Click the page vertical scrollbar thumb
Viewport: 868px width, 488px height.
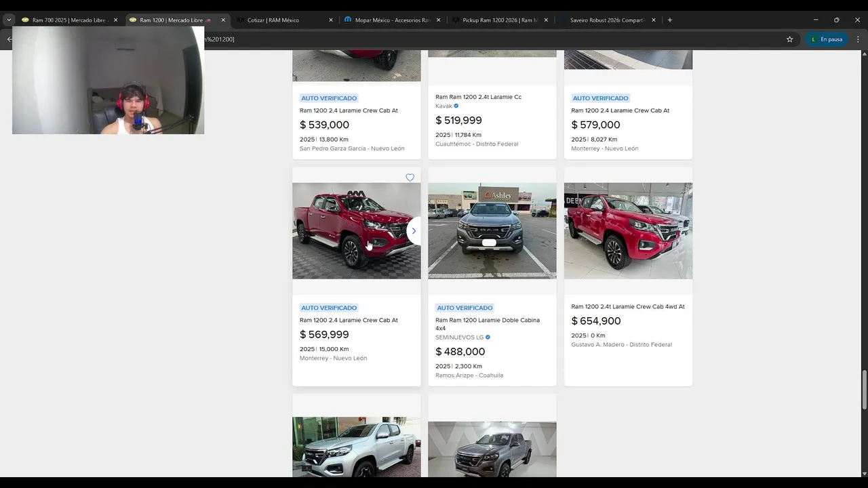(x=864, y=390)
